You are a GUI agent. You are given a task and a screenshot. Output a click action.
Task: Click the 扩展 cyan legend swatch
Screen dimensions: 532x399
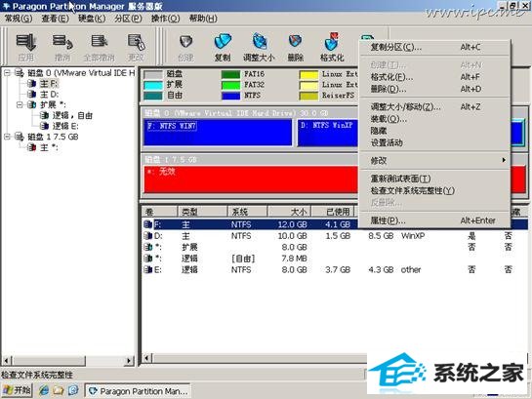153,85
